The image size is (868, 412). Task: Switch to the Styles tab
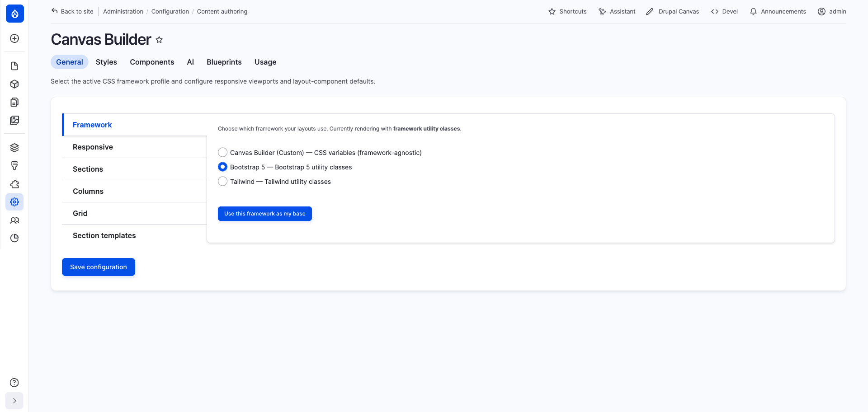pyautogui.click(x=106, y=62)
